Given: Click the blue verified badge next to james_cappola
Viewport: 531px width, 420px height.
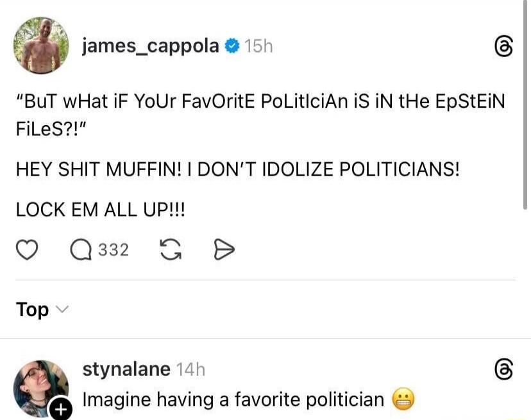Looking at the screenshot, I should (x=233, y=46).
